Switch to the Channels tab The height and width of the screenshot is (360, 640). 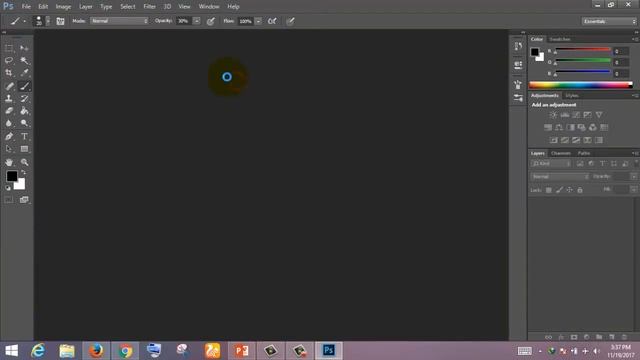[x=561, y=153]
